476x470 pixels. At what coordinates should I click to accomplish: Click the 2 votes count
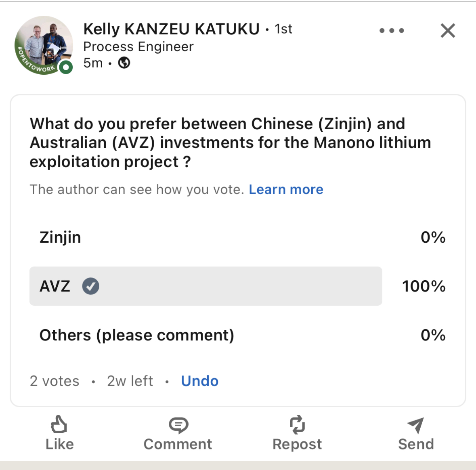(55, 381)
